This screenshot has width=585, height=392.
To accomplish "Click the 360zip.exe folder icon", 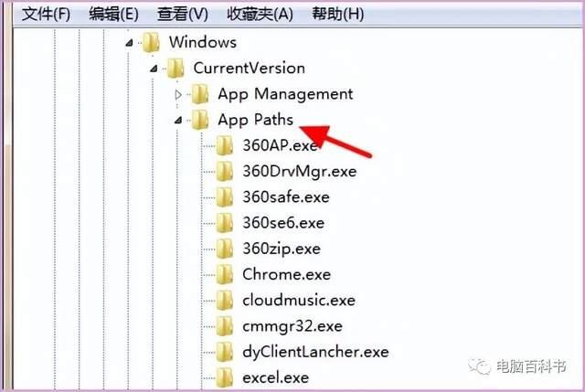I will 225,249.
